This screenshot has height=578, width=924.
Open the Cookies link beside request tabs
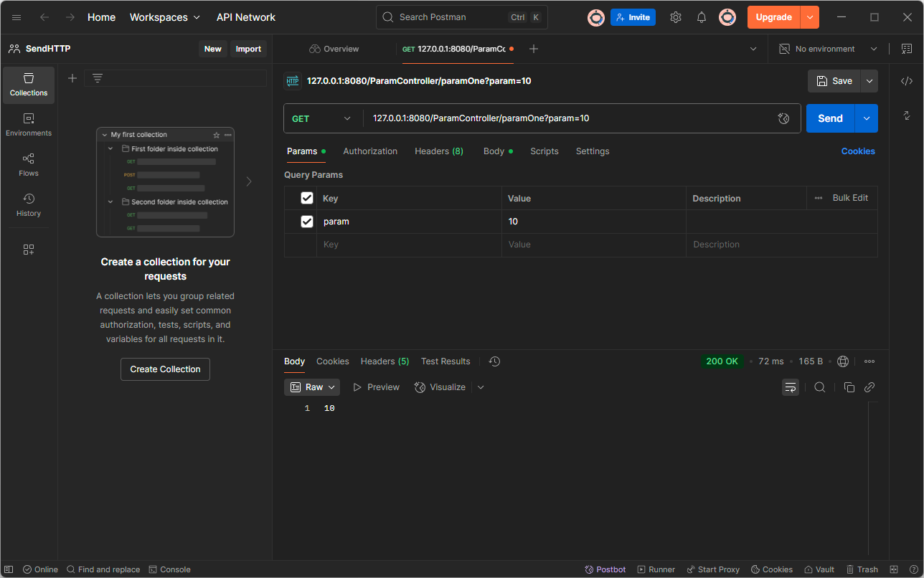(x=858, y=151)
